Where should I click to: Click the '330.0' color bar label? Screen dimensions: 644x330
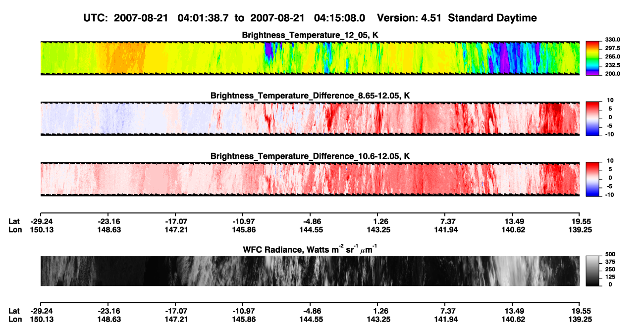(613, 40)
